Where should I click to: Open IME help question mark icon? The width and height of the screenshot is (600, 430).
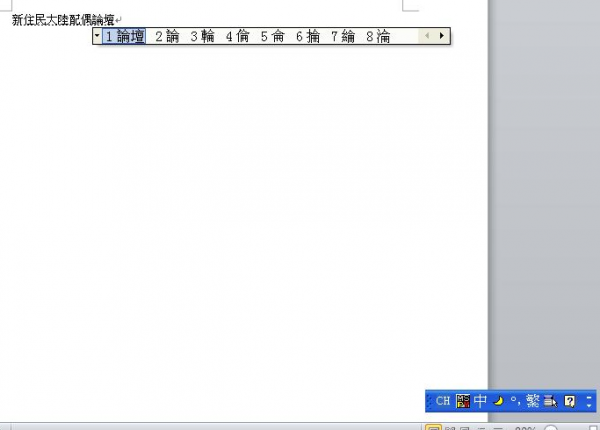click(570, 401)
